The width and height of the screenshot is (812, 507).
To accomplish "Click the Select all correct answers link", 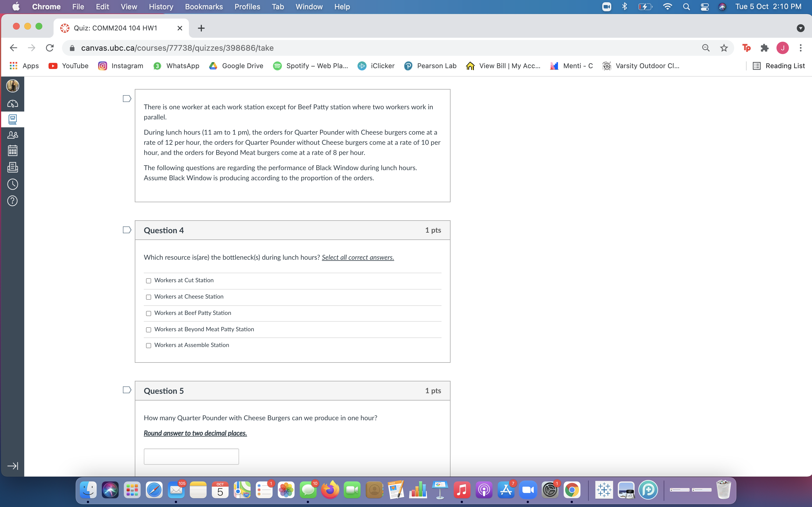I will [358, 257].
